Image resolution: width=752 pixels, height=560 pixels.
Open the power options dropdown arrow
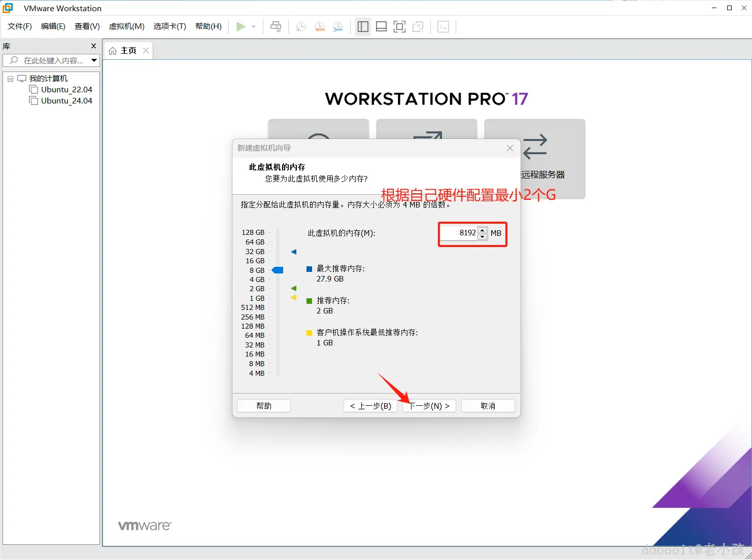254,27
